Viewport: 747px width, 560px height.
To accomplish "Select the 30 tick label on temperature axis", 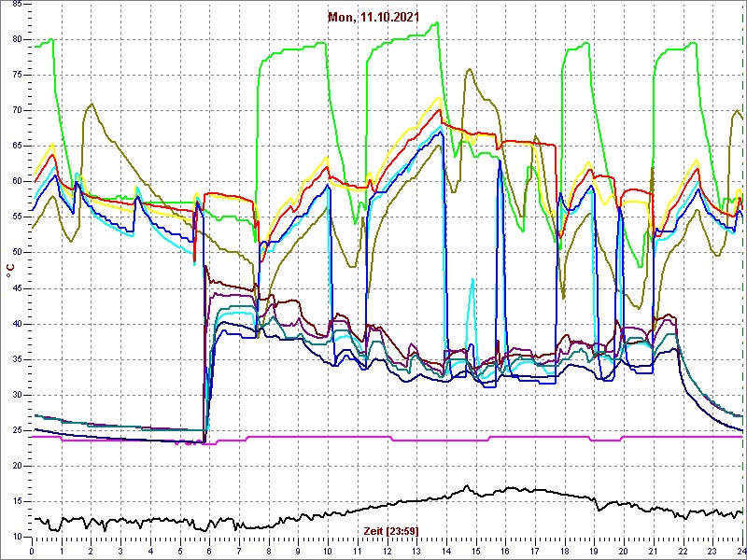I will (x=16, y=395).
